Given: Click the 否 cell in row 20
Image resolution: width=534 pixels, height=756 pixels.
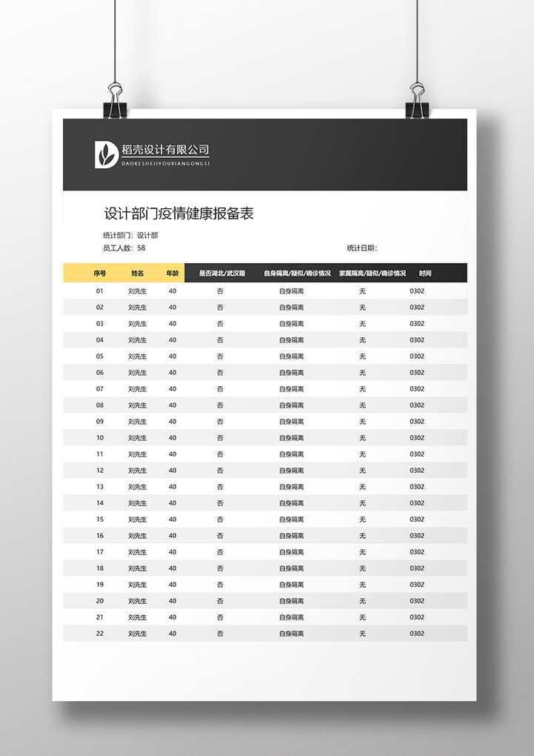Looking at the screenshot, I should (220, 601).
